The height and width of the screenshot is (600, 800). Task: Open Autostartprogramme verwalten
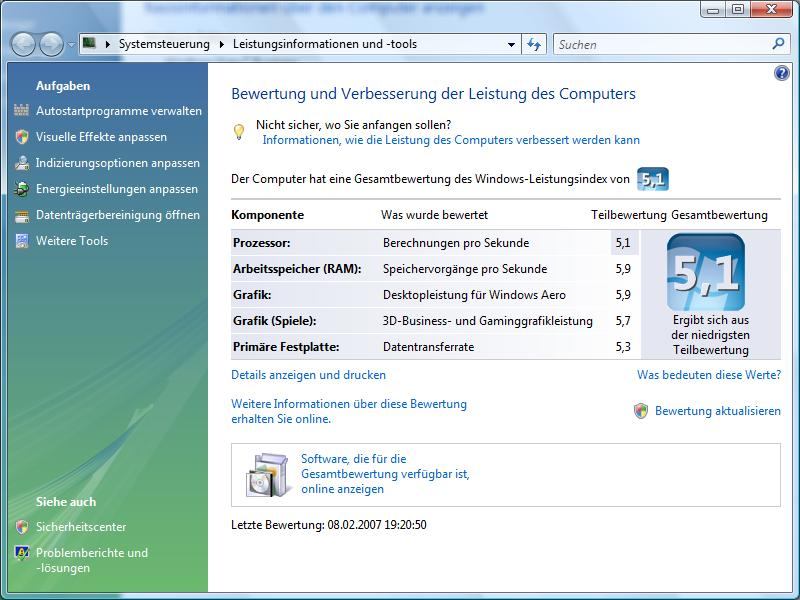(119, 111)
